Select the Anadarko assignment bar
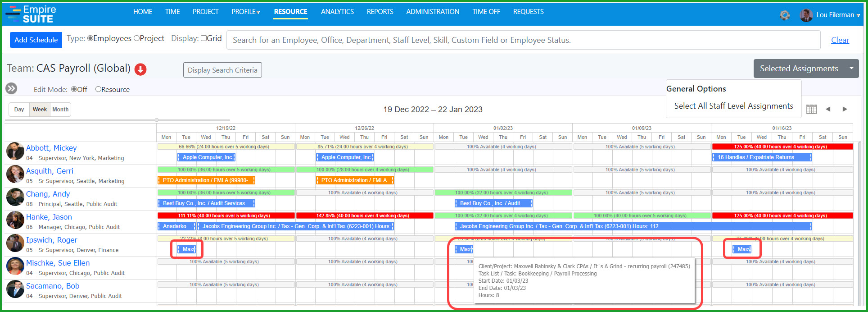 [176, 226]
